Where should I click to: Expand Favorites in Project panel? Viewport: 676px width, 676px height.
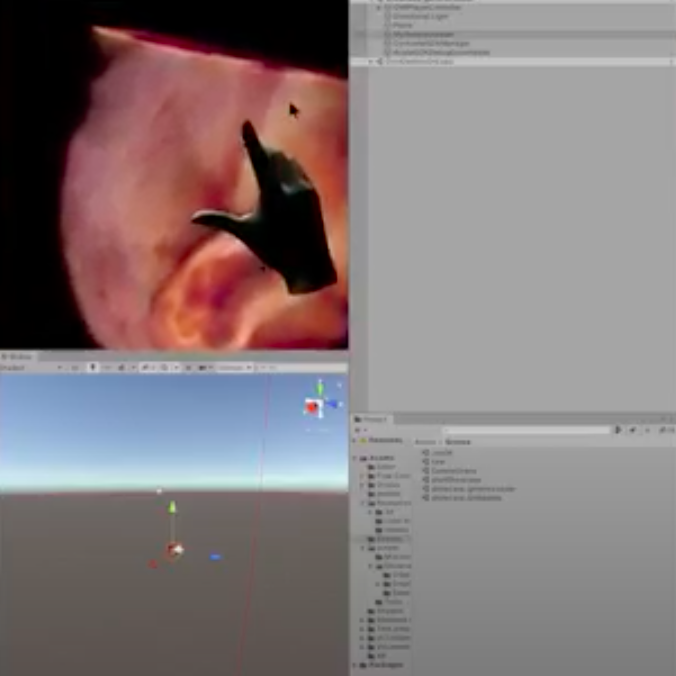[354, 441]
